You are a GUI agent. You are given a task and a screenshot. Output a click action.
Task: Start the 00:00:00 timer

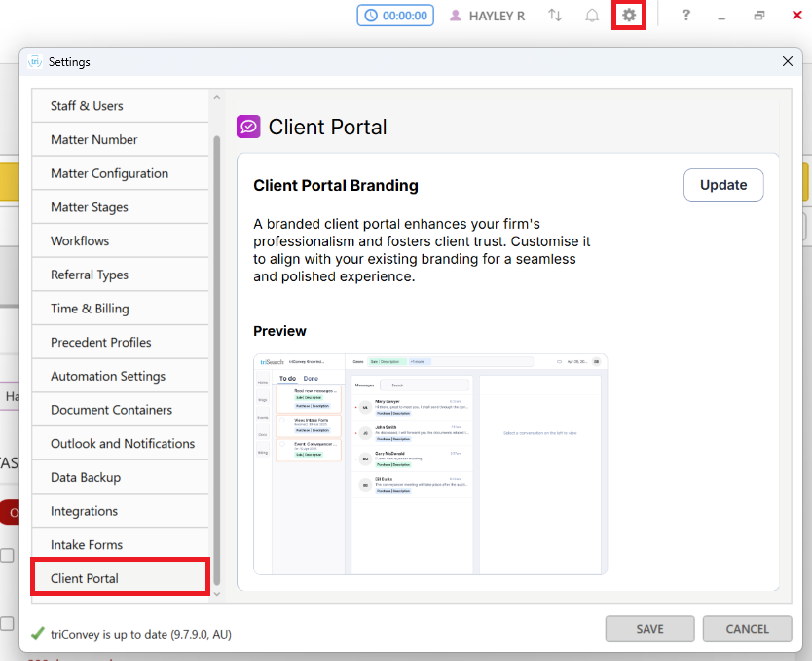395,16
